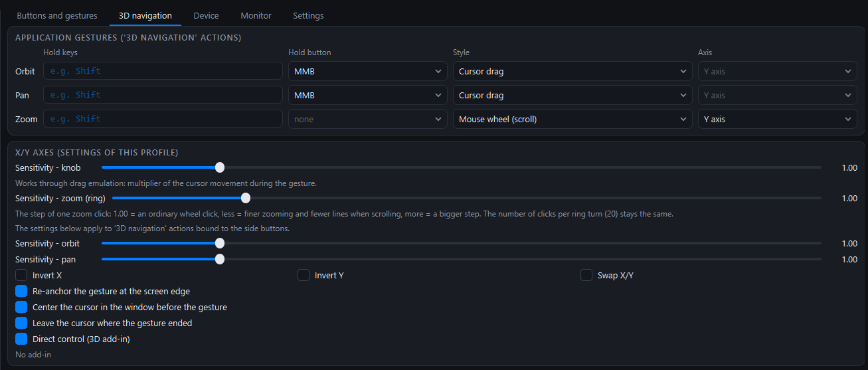Click the X/Y Axes section heading

coord(97,153)
